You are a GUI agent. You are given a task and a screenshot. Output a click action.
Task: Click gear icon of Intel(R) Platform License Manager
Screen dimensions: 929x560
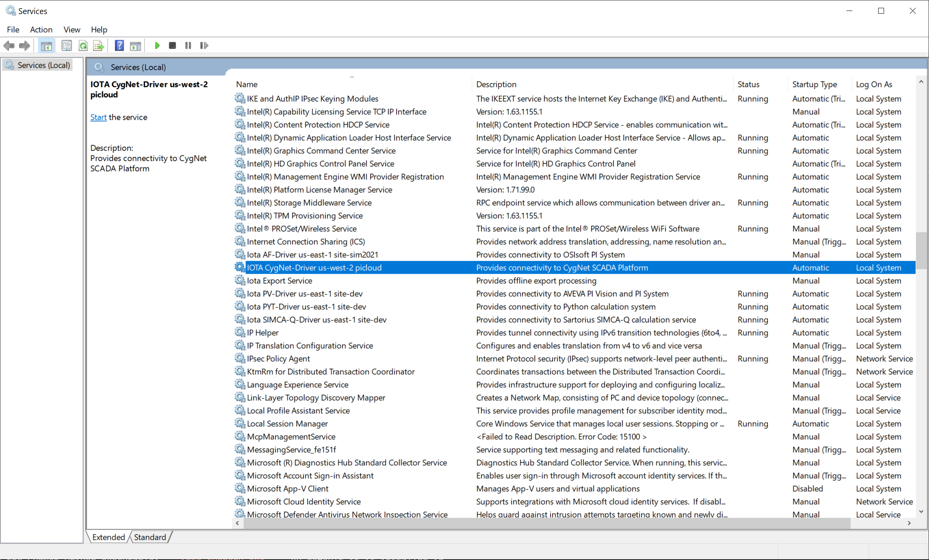tap(240, 190)
